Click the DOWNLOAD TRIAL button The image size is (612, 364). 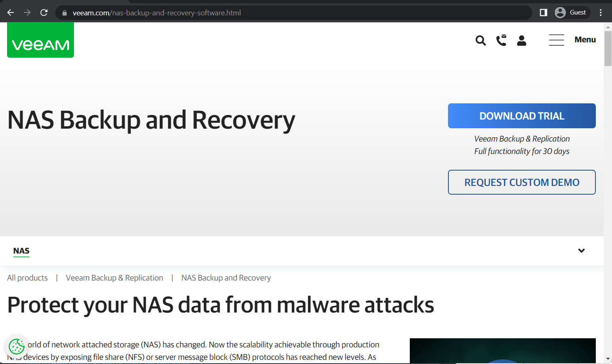click(x=521, y=116)
